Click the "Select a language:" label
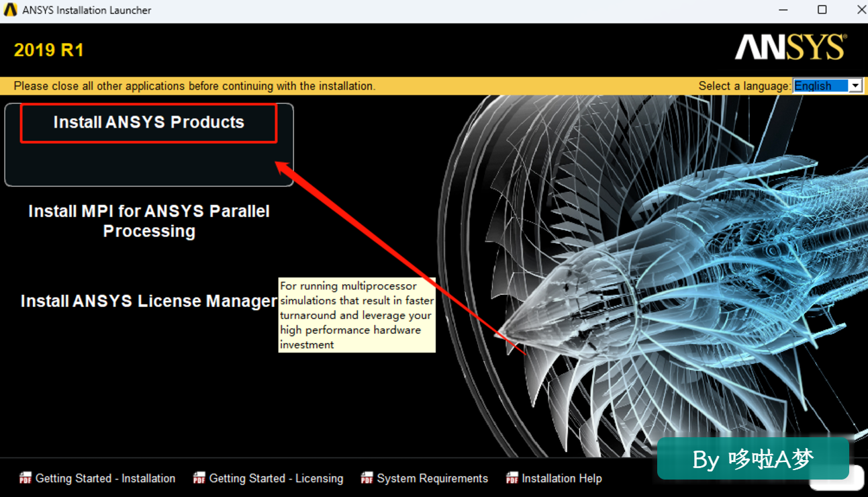Viewport: 868px width, 497px height. [x=744, y=86]
